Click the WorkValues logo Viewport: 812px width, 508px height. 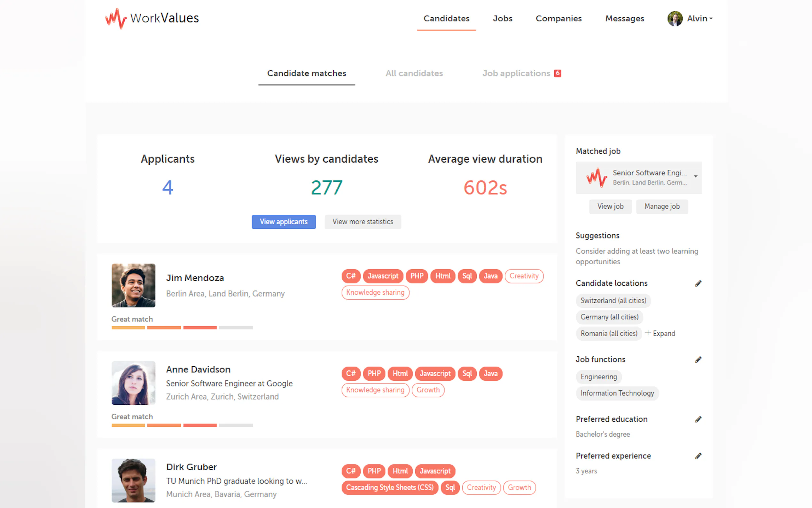[x=152, y=18]
